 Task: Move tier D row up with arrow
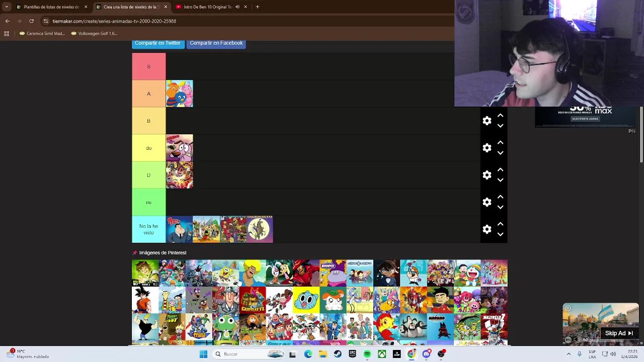pyautogui.click(x=500, y=170)
